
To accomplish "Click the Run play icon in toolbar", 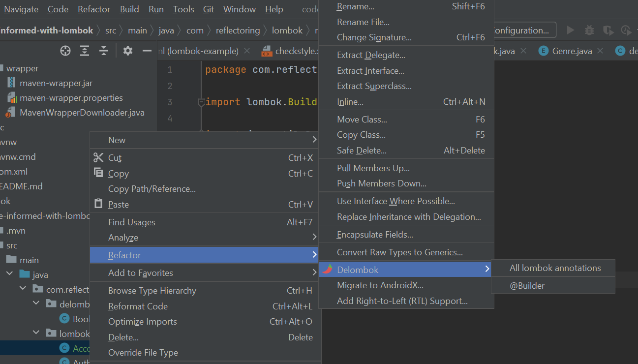I will tap(571, 30).
